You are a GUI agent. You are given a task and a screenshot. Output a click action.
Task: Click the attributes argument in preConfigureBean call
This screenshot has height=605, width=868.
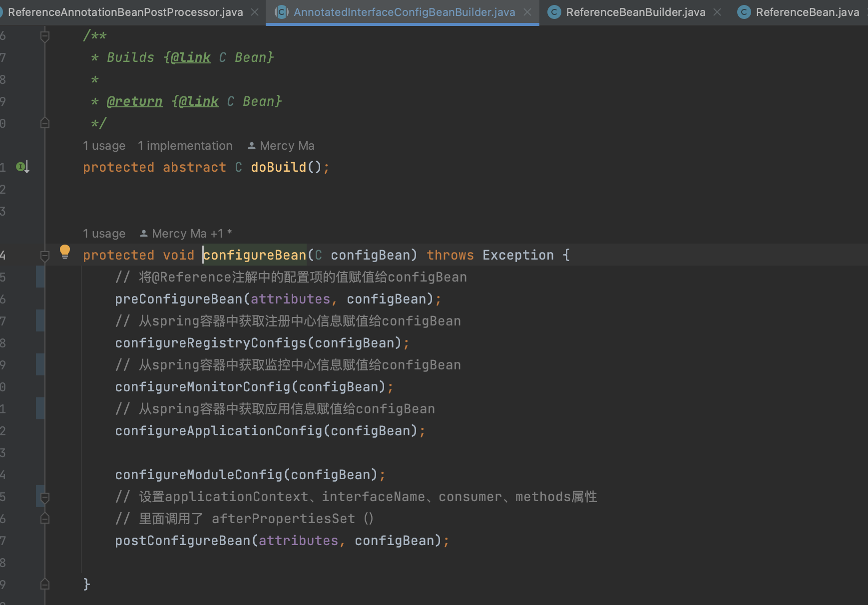(x=290, y=299)
